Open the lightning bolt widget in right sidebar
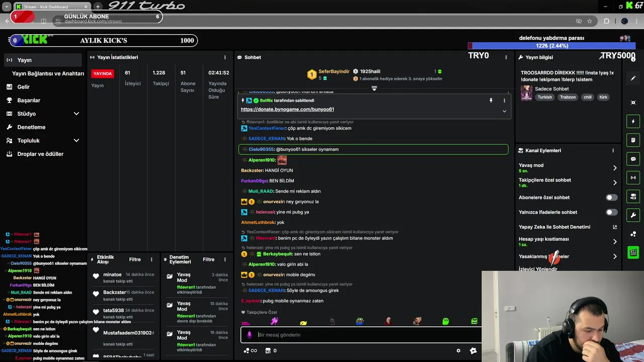The image size is (644, 362). [633, 121]
